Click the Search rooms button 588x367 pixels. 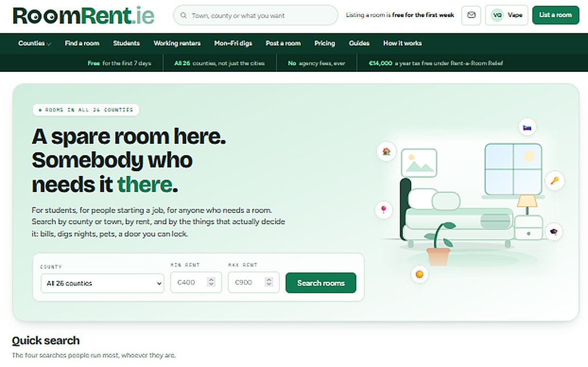(x=320, y=283)
